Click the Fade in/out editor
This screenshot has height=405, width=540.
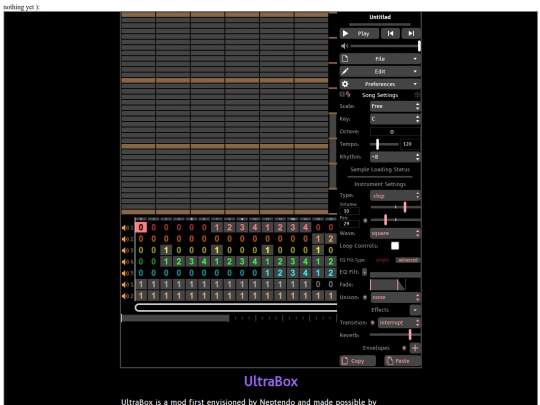(395, 284)
